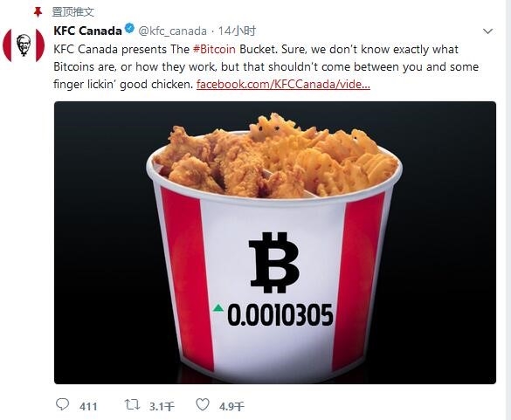Image resolution: width=511 pixels, height=420 pixels.
Task: Click the @kfc_canada handle
Action: 172,31
